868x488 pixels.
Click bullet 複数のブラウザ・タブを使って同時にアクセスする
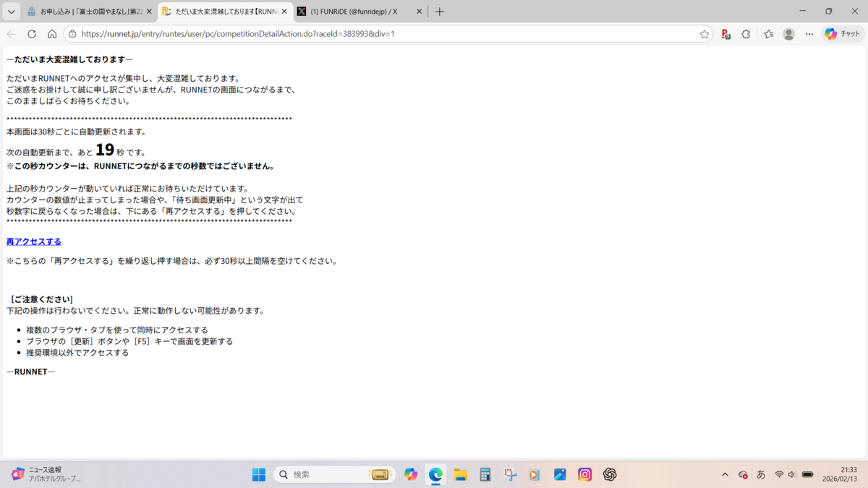(117, 330)
